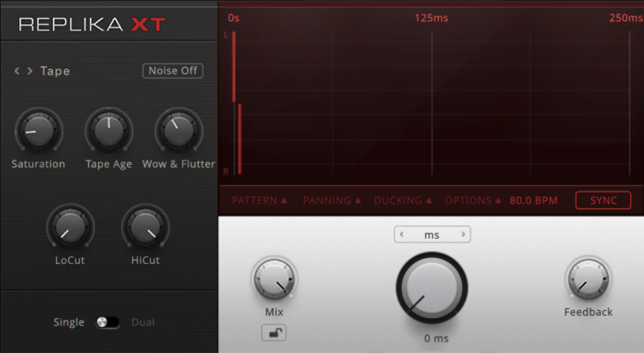This screenshot has height=353, width=644.
Task: Click the Dual mode label
Action: click(x=143, y=322)
